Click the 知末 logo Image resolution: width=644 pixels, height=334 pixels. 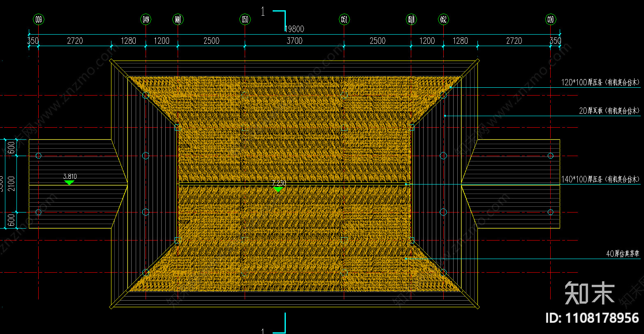[590, 292]
